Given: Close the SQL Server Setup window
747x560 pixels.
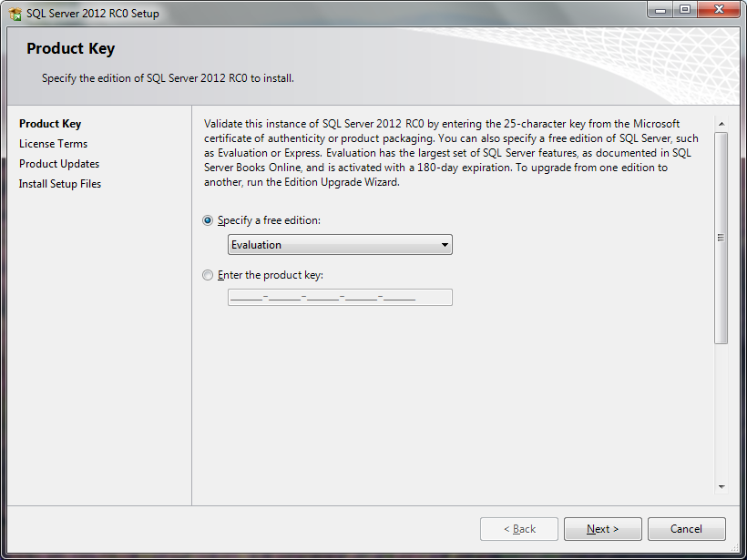Looking at the screenshot, I should pyautogui.click(x=719, y=9).
